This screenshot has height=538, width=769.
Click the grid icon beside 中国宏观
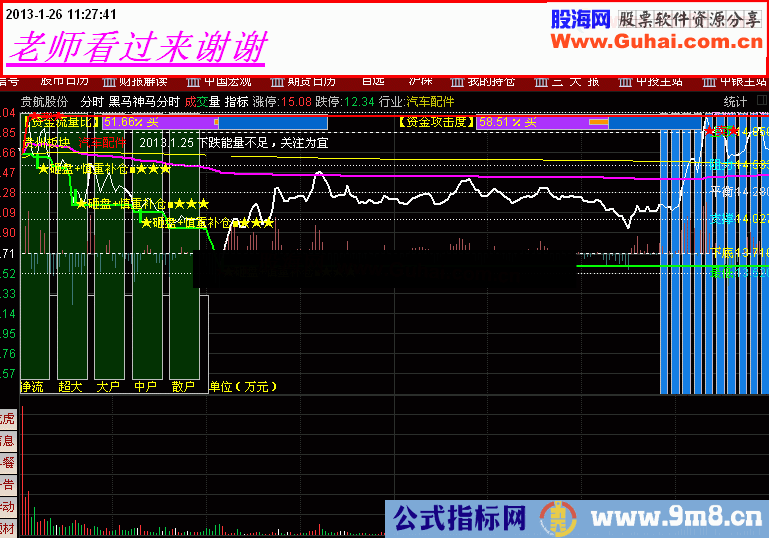pyautogui.click(x=194, y=82)
